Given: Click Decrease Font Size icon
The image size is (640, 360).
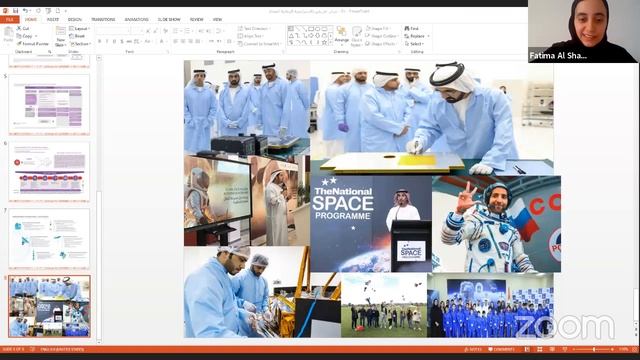Looking at the screenshot, I should point(155,31).
